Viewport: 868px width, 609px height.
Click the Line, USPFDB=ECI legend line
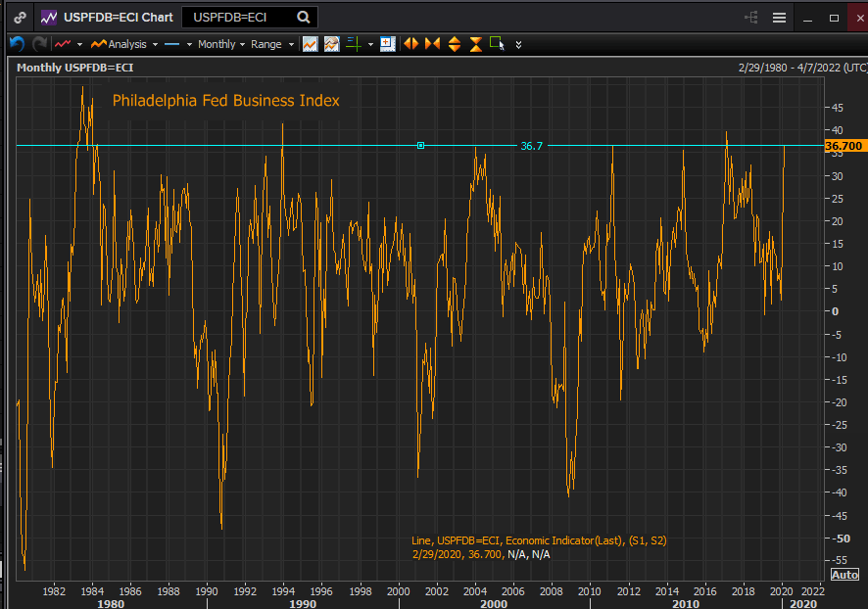539,541
